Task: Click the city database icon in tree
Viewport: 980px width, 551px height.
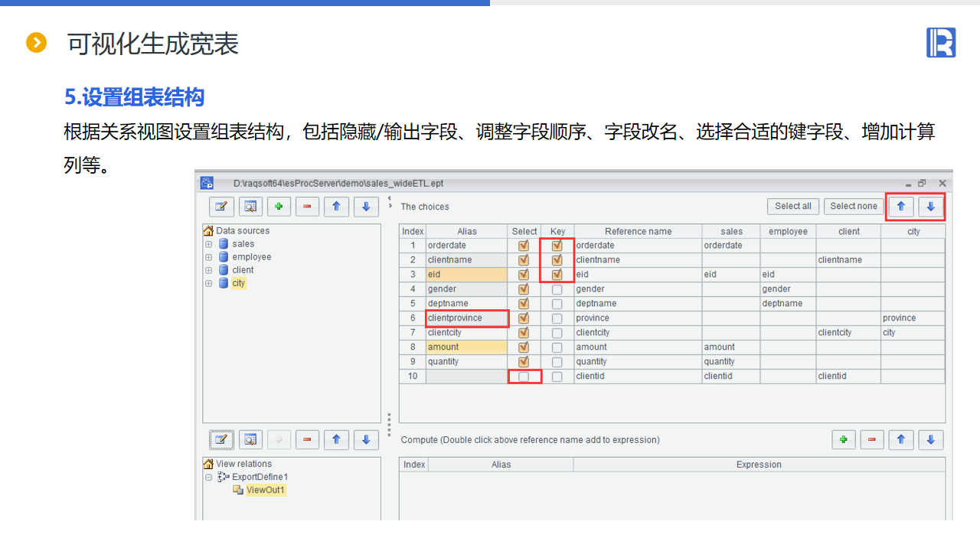Action: coord(224,283)
